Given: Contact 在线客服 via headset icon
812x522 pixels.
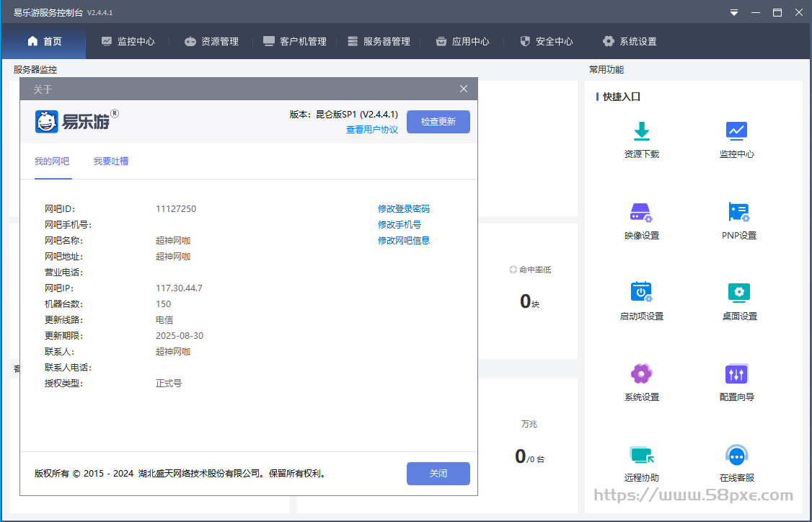Looking at the screenshot, I should coord(736,455).
